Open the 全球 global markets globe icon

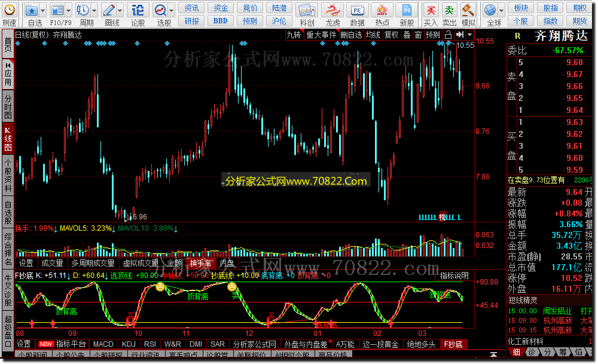(490, 10)
